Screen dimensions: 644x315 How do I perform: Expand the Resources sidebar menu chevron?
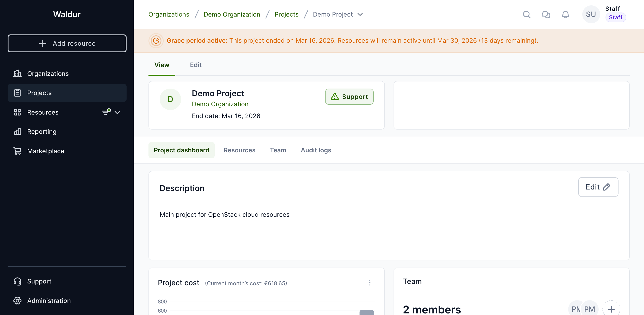[x=117, y=112]
